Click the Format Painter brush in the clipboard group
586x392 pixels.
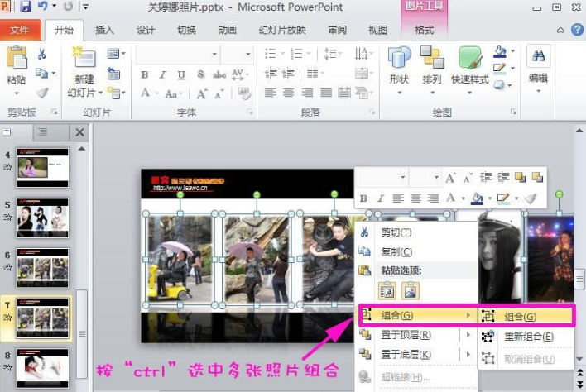[41, 93]
